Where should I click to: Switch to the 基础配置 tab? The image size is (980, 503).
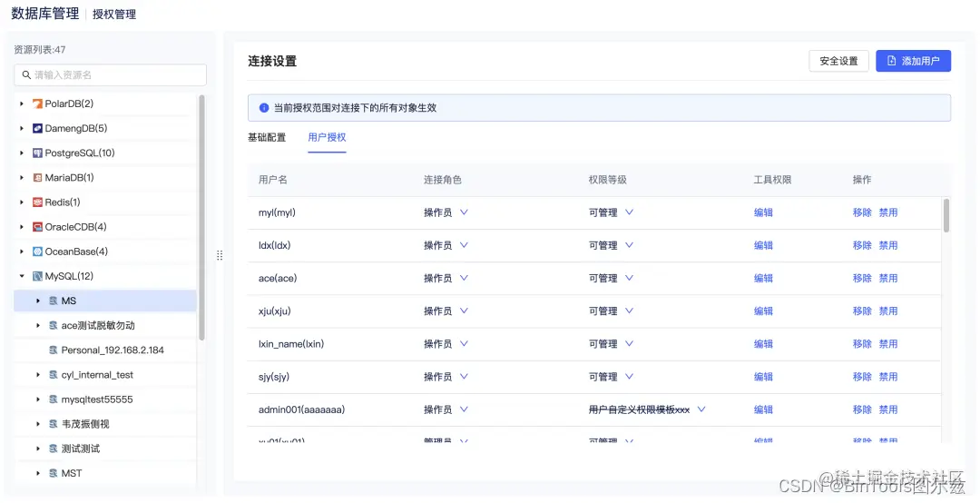pos(267,138)
